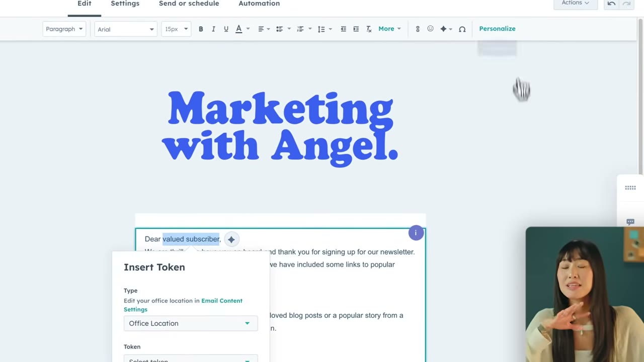Open the Email Content Settings link

[x=183, y=305]
